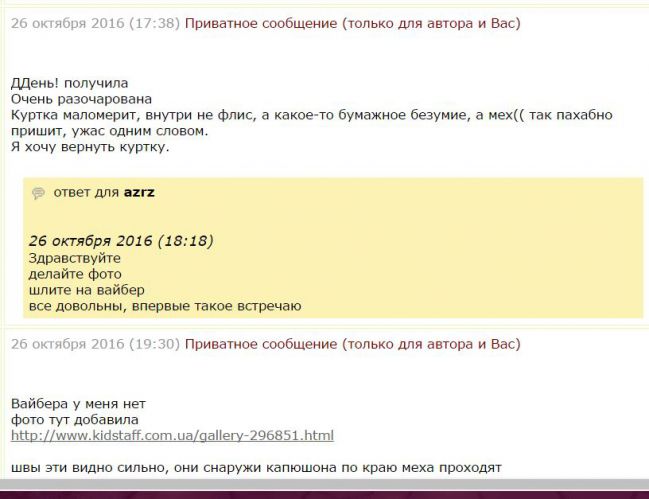Image resolution: width=649 pixels, height=499 pixels.
Task: Click the text 'Очень разочарована'
Action: [x=81, y=99]
